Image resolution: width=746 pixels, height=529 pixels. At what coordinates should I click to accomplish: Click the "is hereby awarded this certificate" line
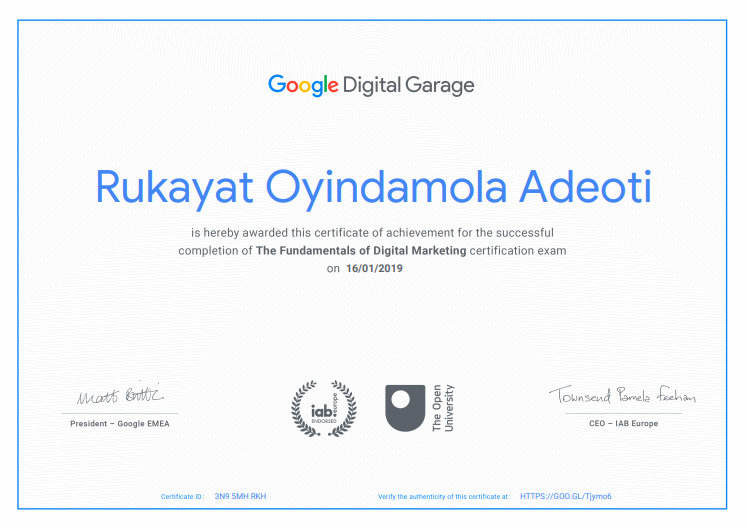pyautogui.click(x=372, y=233)
